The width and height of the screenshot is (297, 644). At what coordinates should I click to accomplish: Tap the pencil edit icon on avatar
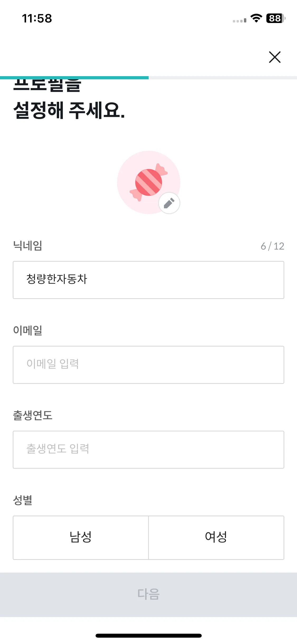point(169,203)
